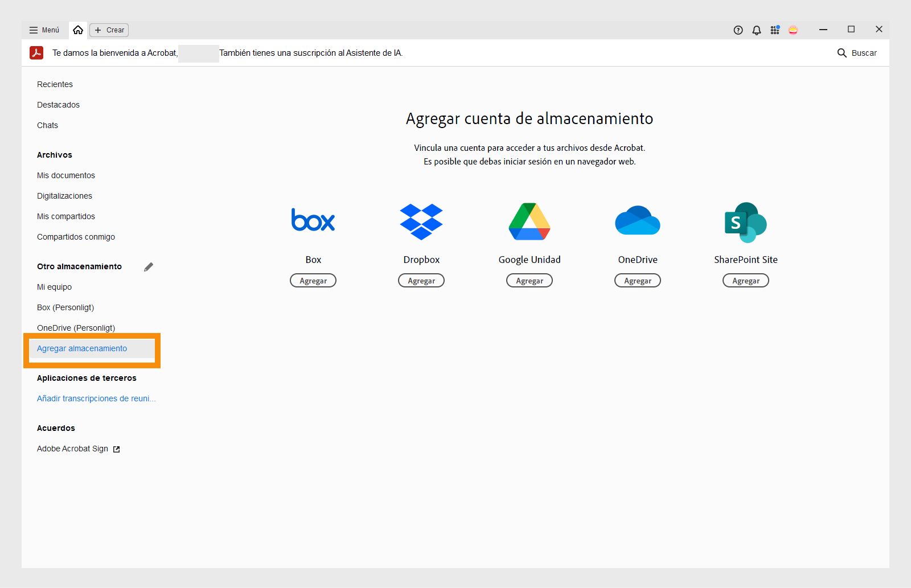Click the Dropbox logo icon

(421, 221)
